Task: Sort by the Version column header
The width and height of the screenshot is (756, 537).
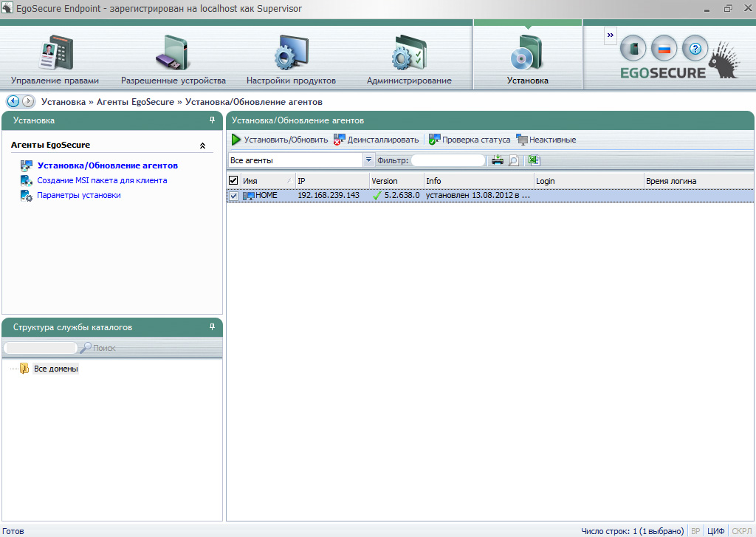Action: pyautogui.click(x=396, y=181)
